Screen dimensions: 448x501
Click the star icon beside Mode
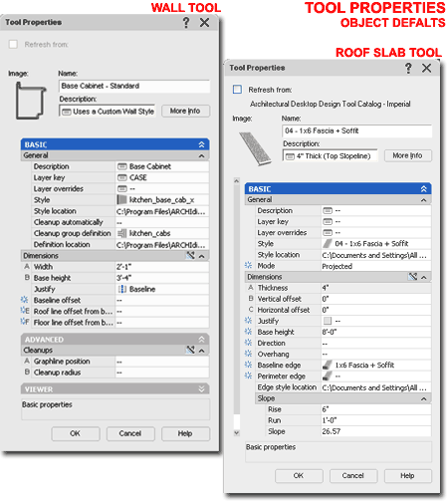coord(248,265)
